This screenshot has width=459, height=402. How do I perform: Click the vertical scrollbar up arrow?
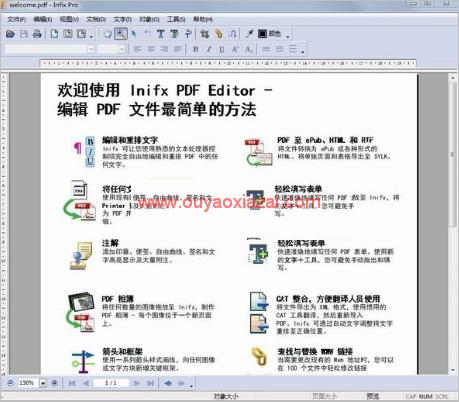(453, 78)
